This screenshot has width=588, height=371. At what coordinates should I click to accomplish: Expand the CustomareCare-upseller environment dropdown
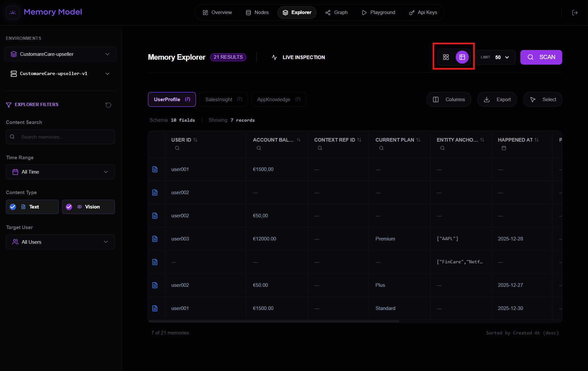[60, 54]
